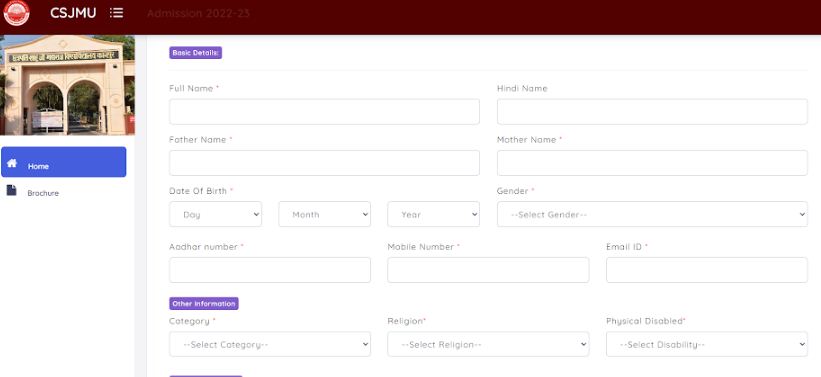Click the university gate photo thumbnail

click(67, 85)
